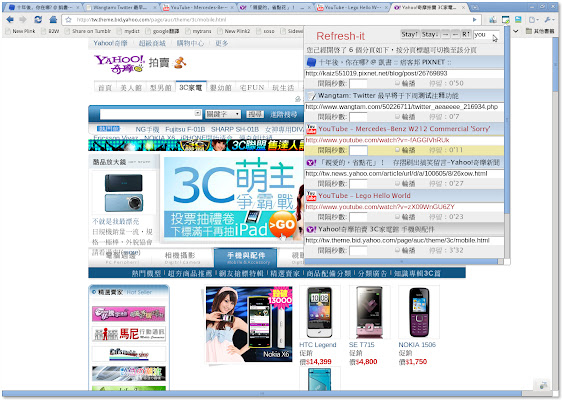Select the YouTube Lego Hello World row
Viewport: 562px width, 400px height.
pos(404,196)
